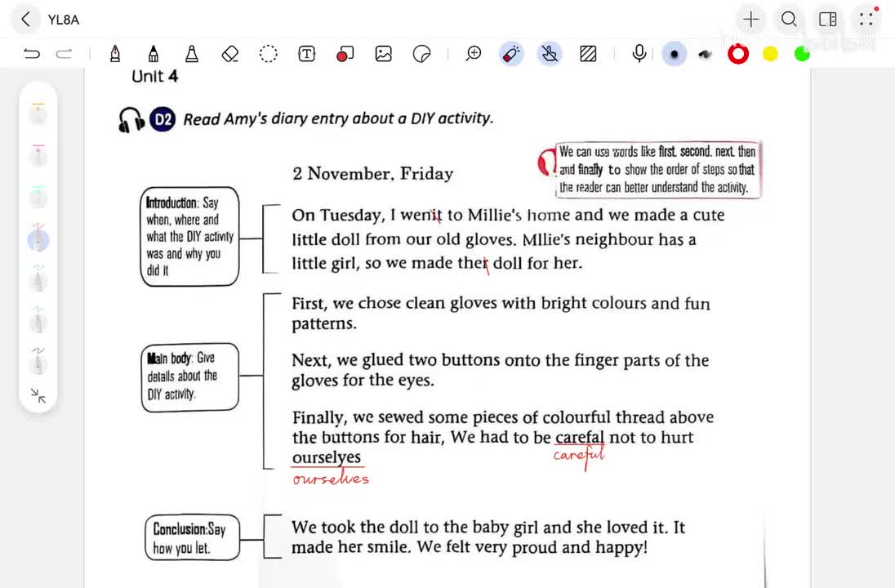This screenshot has height=588, width=895.
Task: Click the Main body note box
Action: pyautogui.click(x=190, y=376)
